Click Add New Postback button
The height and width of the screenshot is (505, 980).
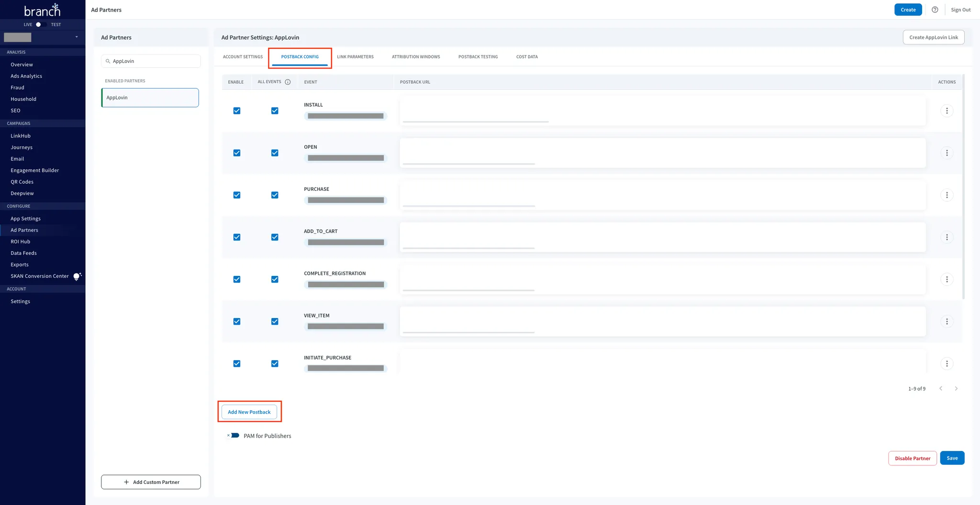tap(249, 412)
